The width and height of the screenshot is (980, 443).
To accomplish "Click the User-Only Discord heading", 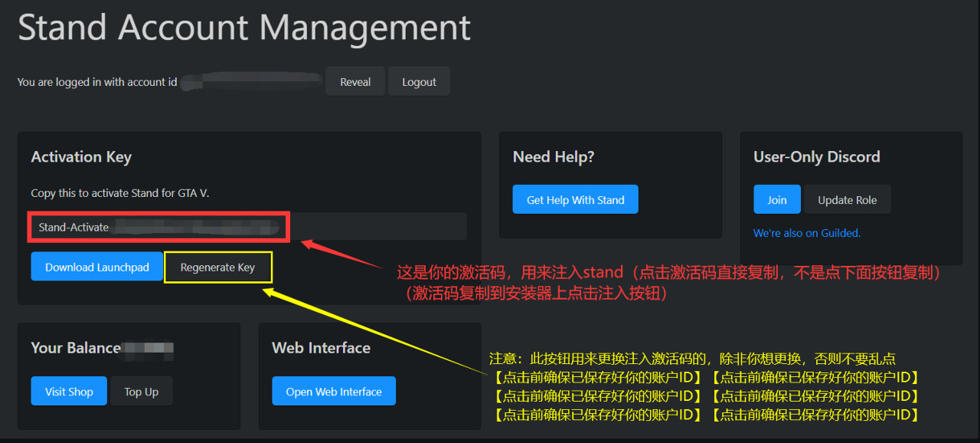I will [x=816, y=157].
